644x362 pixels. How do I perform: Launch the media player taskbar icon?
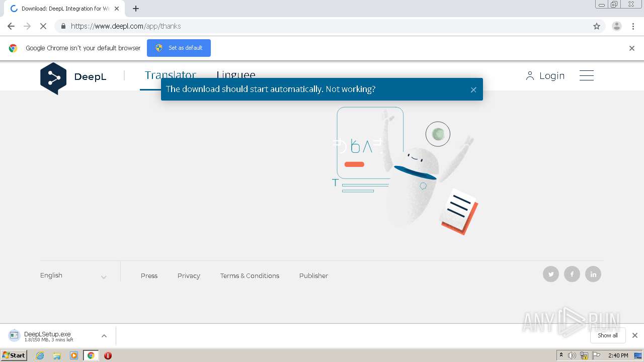pos(74,355)
